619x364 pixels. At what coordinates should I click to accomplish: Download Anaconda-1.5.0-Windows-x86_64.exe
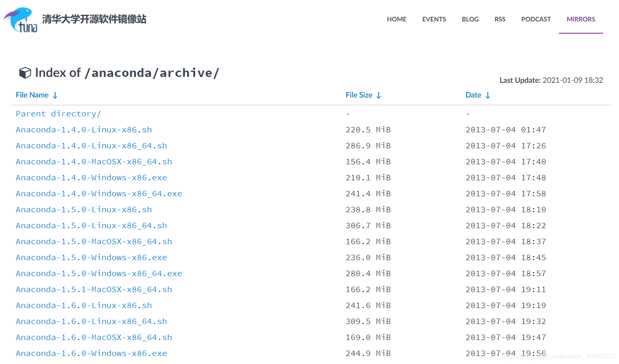[x=99, y=274]
